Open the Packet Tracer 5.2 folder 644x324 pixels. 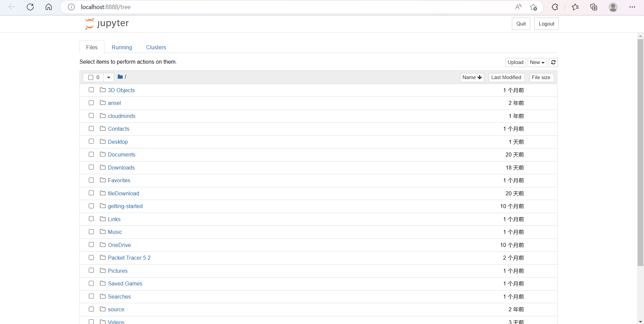pos(129,258)
